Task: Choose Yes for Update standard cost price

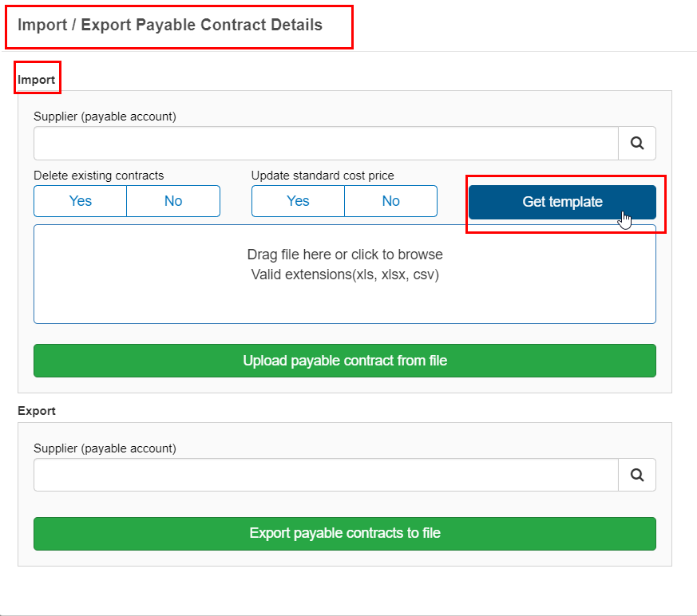Action: [x=298, y=201]
